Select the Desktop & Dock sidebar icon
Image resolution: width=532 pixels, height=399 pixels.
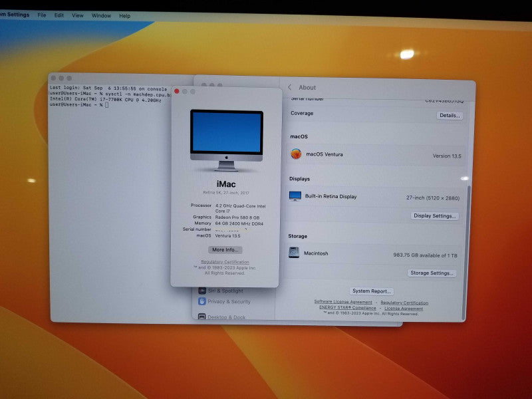click(x=201, y=317)
